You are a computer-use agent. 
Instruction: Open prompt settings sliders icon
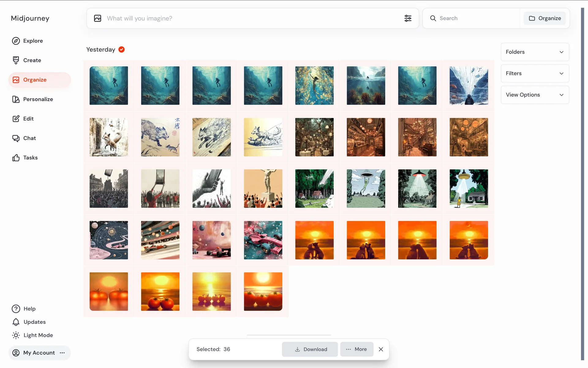[408, 18]
